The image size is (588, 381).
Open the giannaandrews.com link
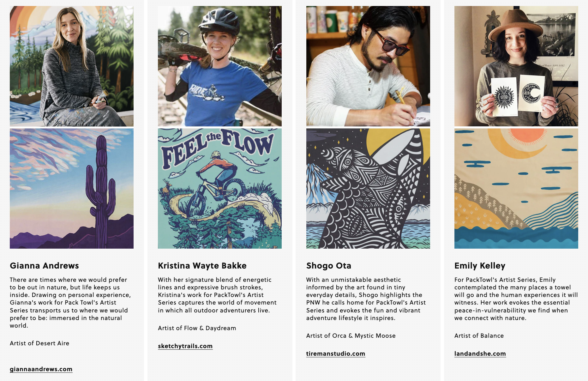click(x=41, y=369)
